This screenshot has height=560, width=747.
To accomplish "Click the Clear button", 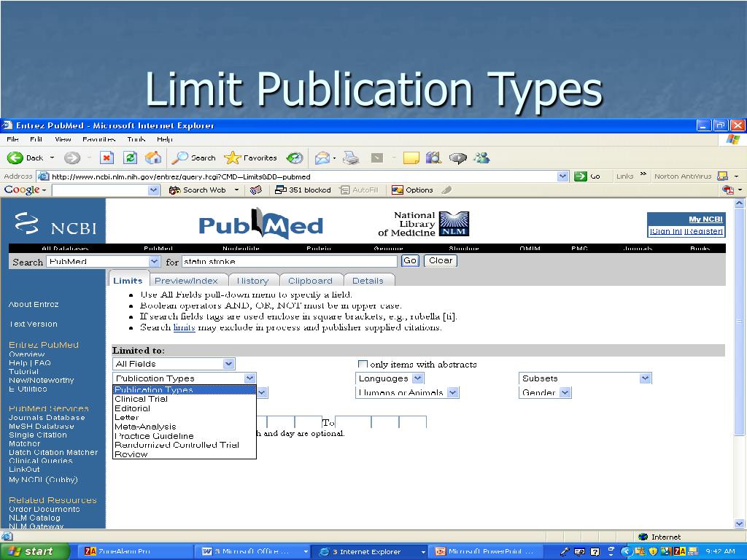I will click(440, 260).
